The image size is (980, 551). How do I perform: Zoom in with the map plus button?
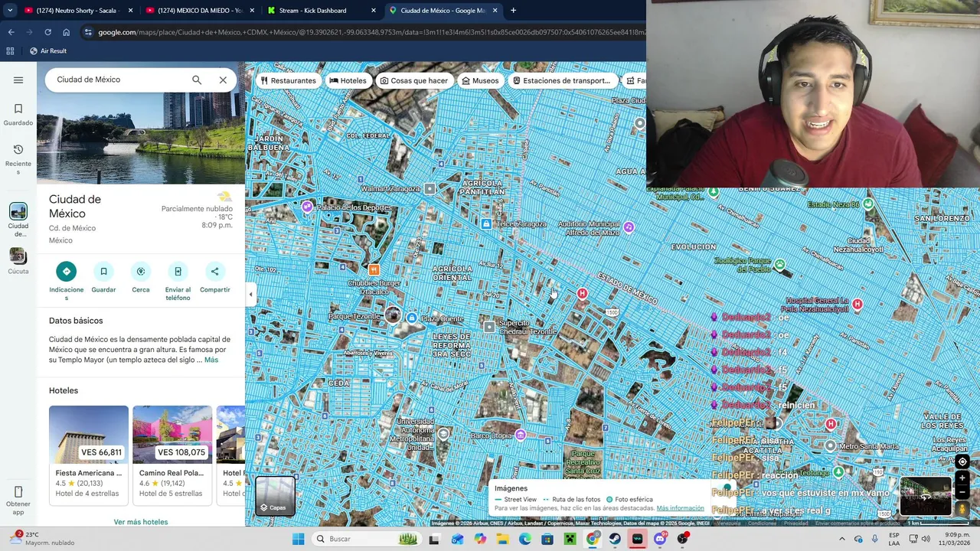coord(962,478)
